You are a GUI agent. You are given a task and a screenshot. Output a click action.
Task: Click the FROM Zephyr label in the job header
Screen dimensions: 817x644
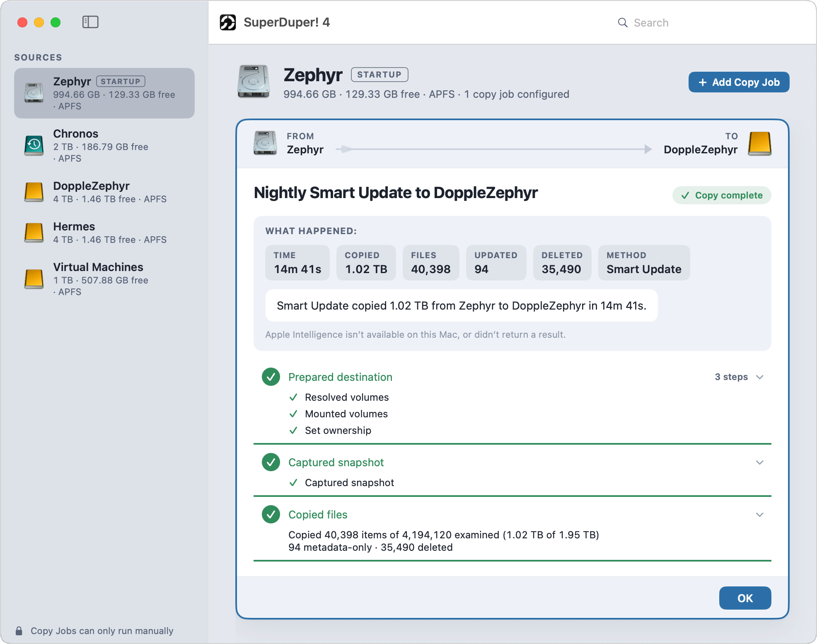pos(305,143)
